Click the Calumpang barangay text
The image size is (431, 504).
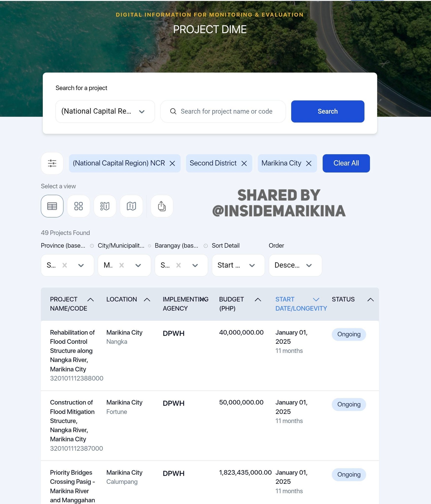tap(122, 482)
